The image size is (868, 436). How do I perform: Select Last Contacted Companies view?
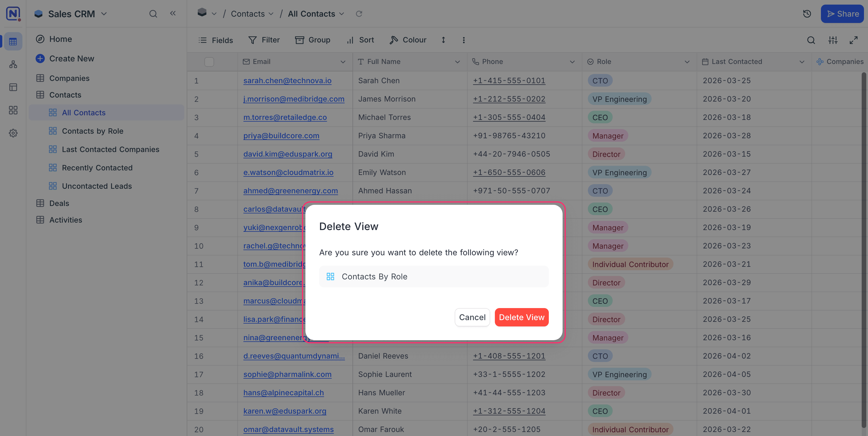(106, 149)
